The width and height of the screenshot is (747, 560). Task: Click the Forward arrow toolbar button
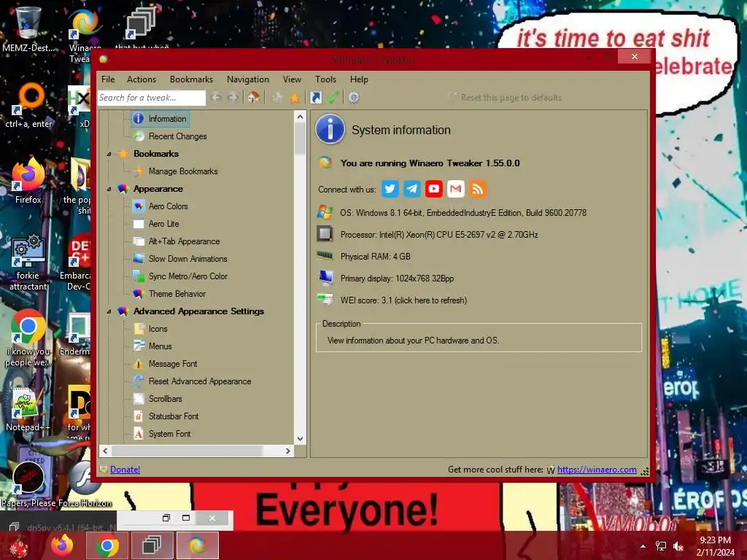[233, 98]
